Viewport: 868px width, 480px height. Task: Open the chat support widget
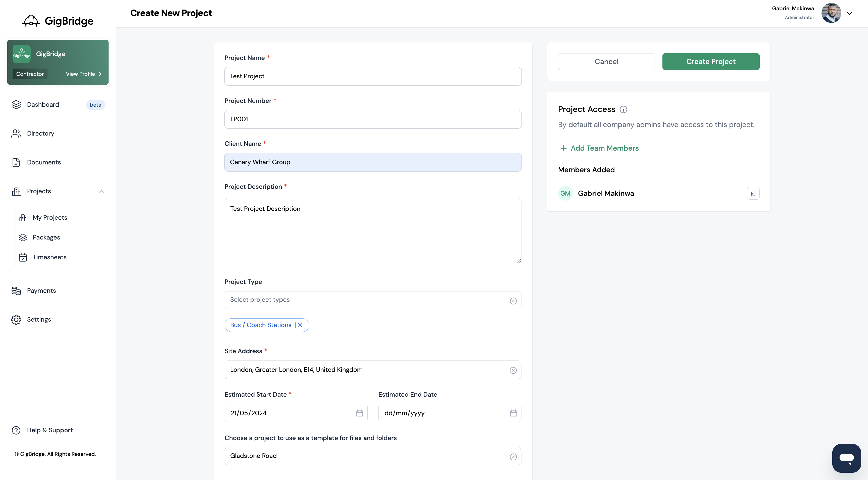point(846,458)
